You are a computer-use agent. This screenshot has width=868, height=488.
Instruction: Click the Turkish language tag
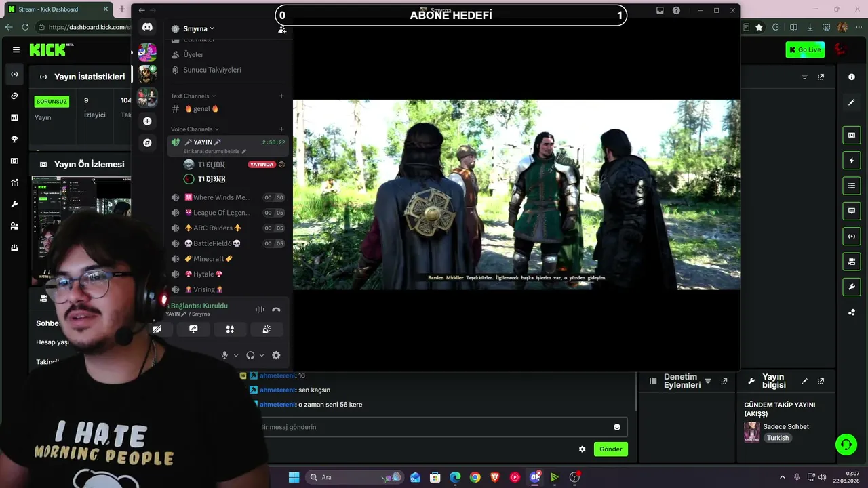tap(778, 438)
